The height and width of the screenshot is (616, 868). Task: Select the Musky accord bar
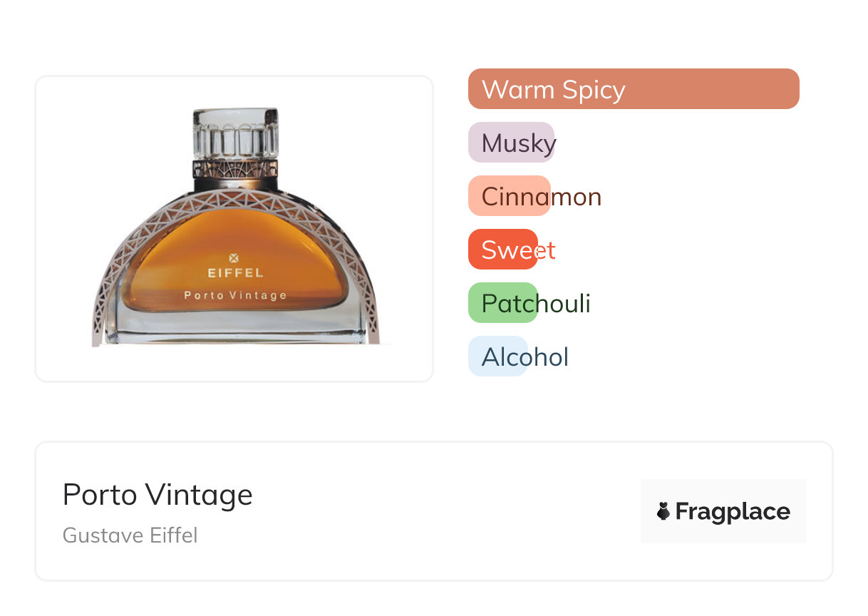[x=511, y=143]
